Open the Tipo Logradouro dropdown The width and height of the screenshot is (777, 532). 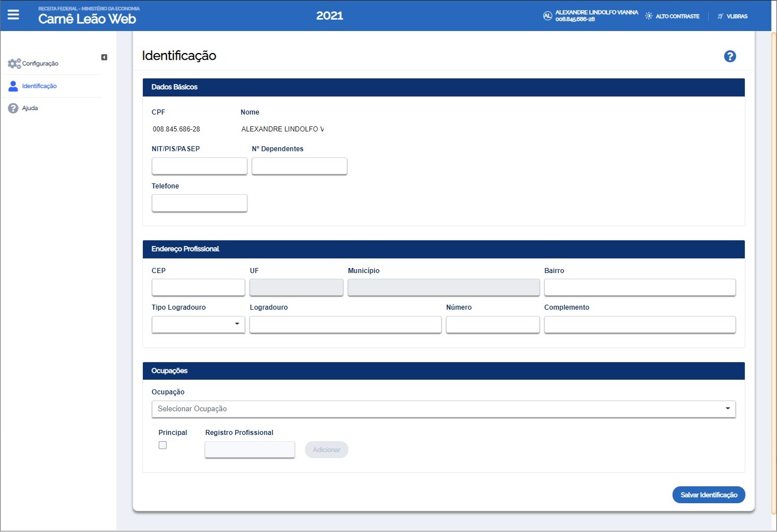(x=198, y=324)
